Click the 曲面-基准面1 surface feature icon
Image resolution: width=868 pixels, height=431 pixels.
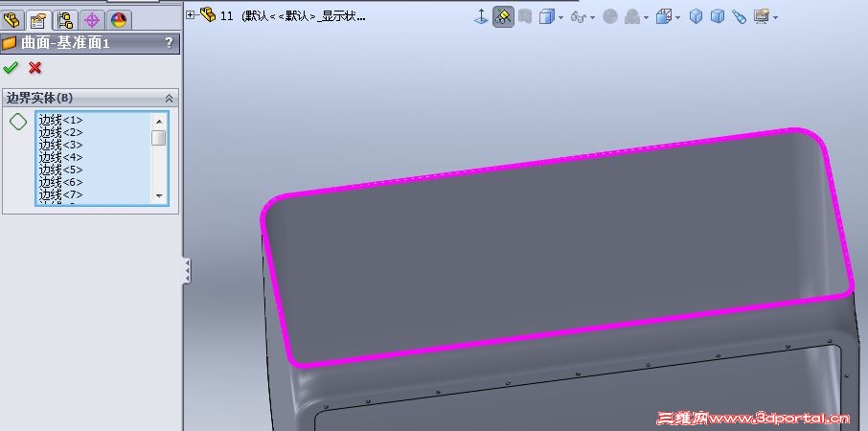point(9,43)
